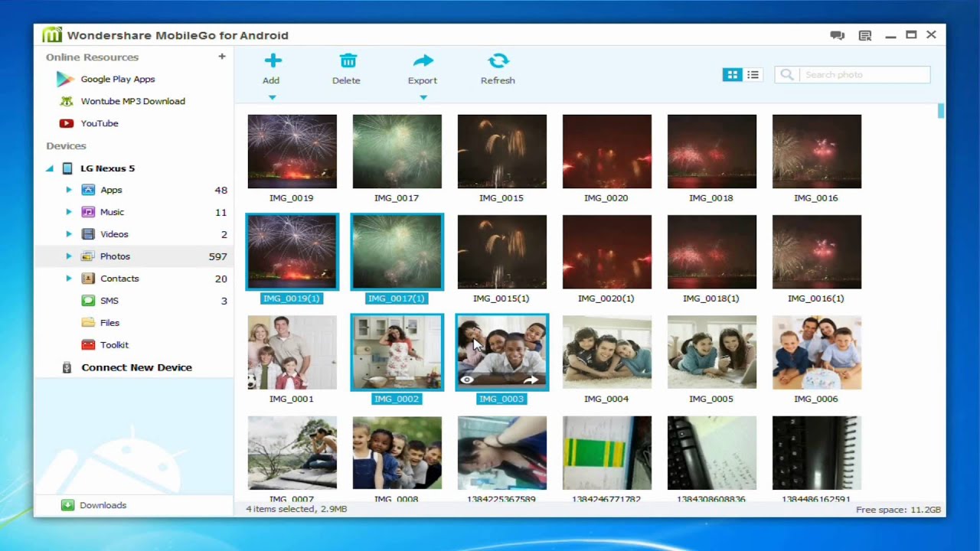Viewport: 980px width, 551px height.
Task: Select photo IMG_0007 thumbnail
Action: [292, 452]
